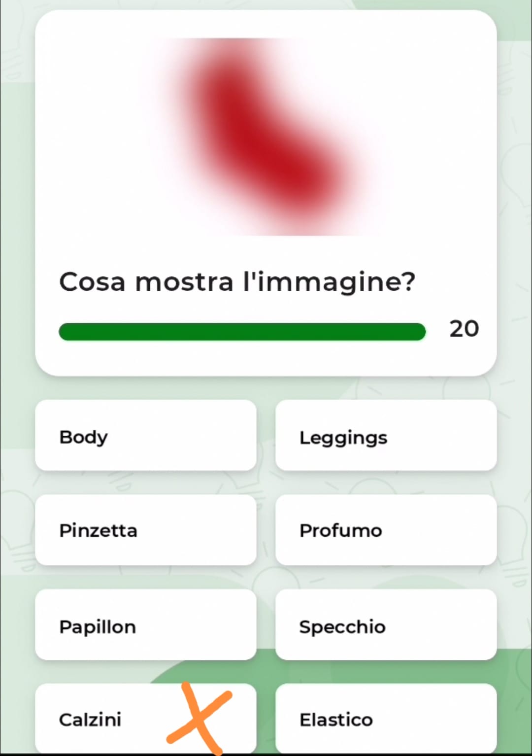Click the orange X mark on Calzini
This screenshot has height=756, width=532.
[x=199, y=719]
